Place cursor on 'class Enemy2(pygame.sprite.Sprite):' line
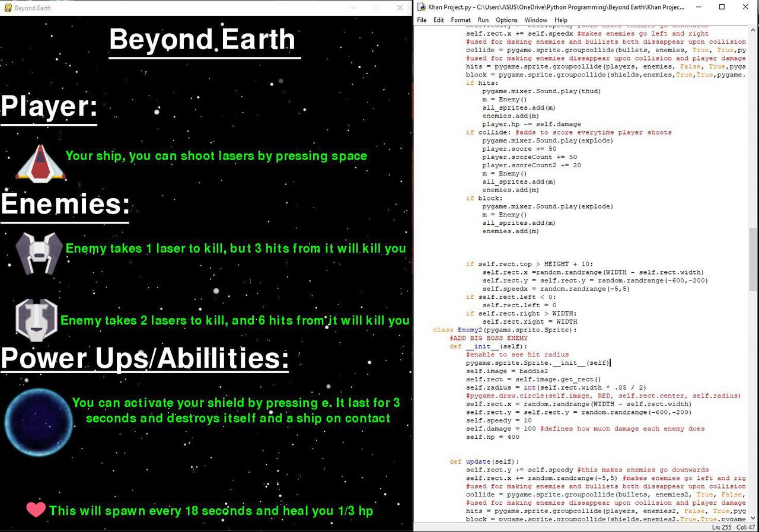The width and height of the screenshot is (759, 532). point(505,330)
